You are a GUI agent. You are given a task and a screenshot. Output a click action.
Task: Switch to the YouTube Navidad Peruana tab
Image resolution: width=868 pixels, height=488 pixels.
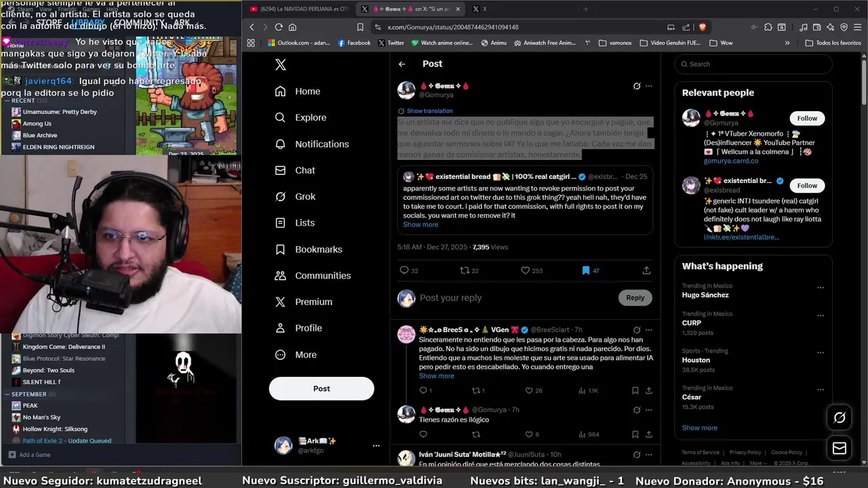[299, 9]
